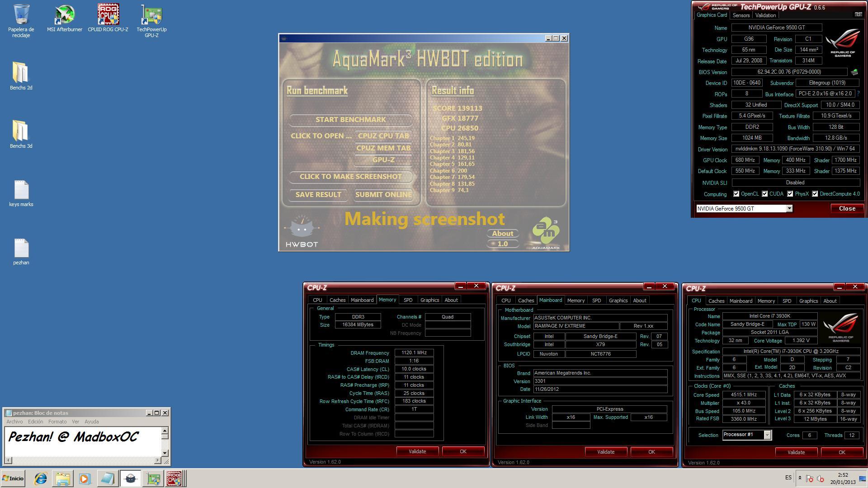Open the Inicio start menu
Screen dimensions: 868x488
pos(13,479)
